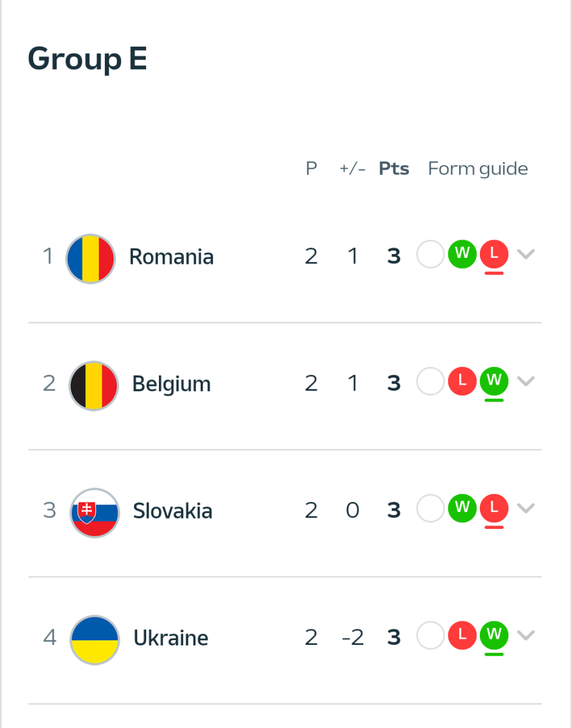
Task: Open the Belgium team name link
Action: coord(171,385)
